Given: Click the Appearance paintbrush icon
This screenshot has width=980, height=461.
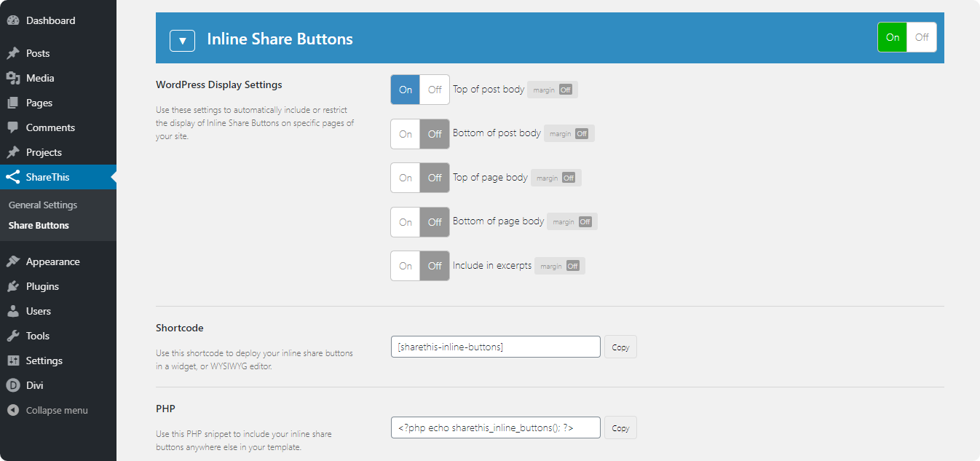Looking at the screenshot, I should click(13, 261).
